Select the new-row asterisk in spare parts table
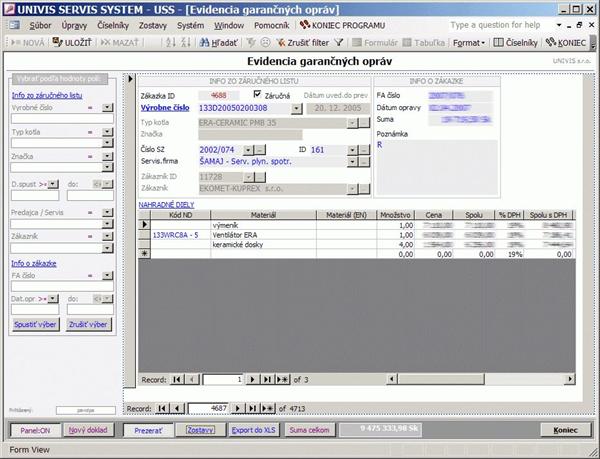 click(144, 254)
